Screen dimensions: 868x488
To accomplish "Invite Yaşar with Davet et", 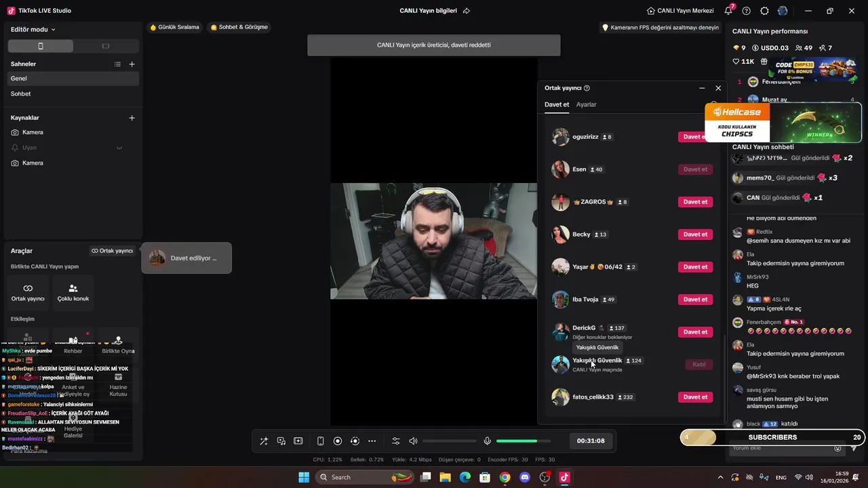I will click(695, 267).
